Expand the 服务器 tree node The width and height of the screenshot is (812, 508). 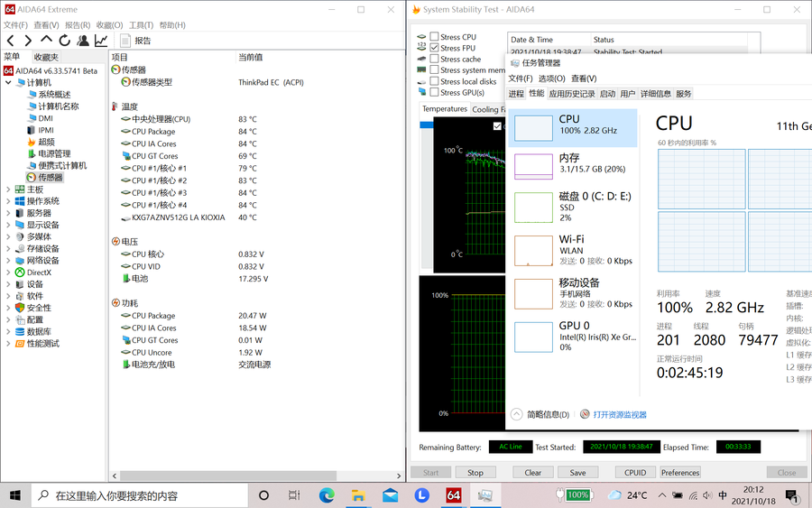(x=8, y=213)
